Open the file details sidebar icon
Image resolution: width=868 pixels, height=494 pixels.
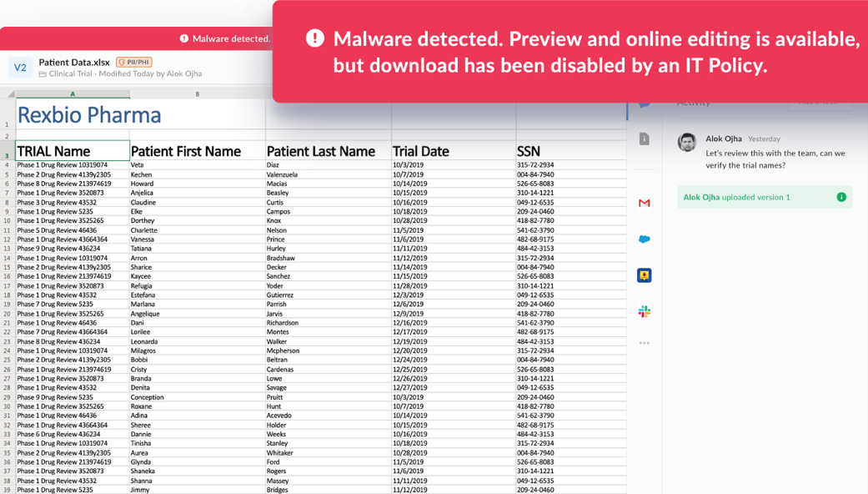644,139
